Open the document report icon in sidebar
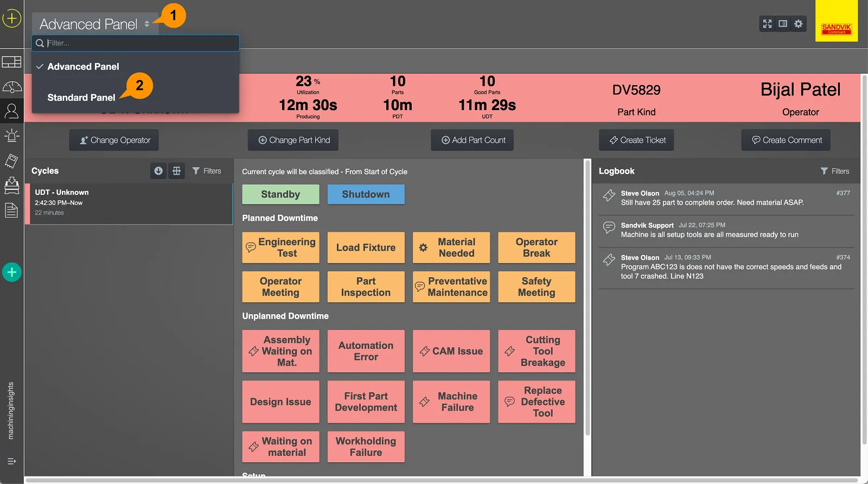Screen dimensions: 868x484 12,210
